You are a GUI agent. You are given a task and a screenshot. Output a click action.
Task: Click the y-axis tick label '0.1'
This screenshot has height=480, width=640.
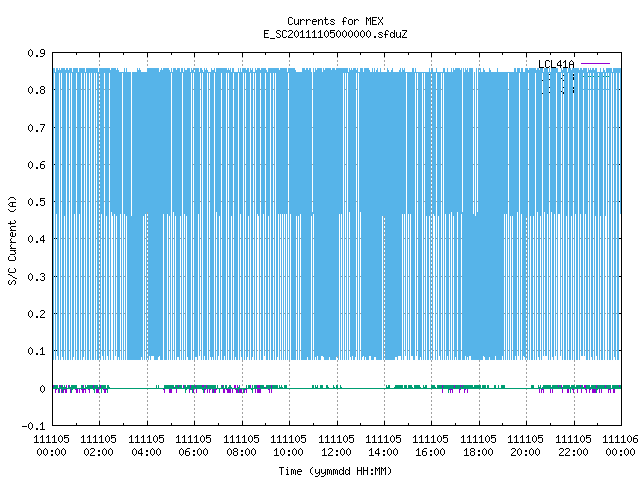(36, 351)
